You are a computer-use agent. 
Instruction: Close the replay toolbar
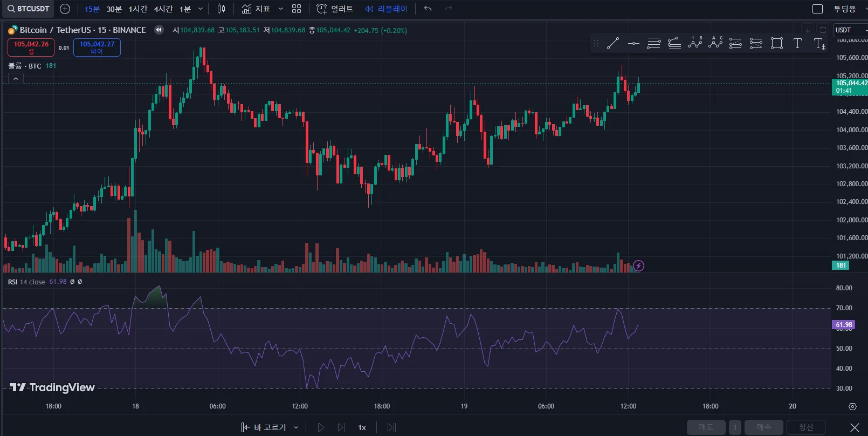coord(855,427)
